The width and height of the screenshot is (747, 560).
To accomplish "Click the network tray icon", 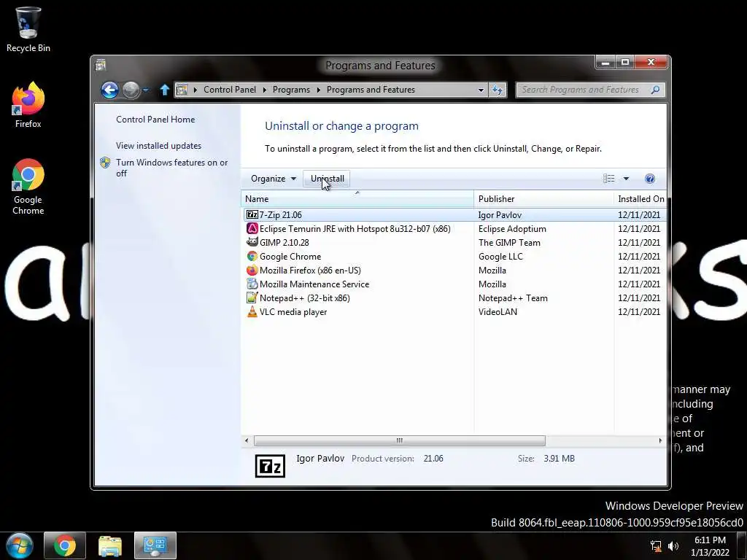I will click(656, 545).
